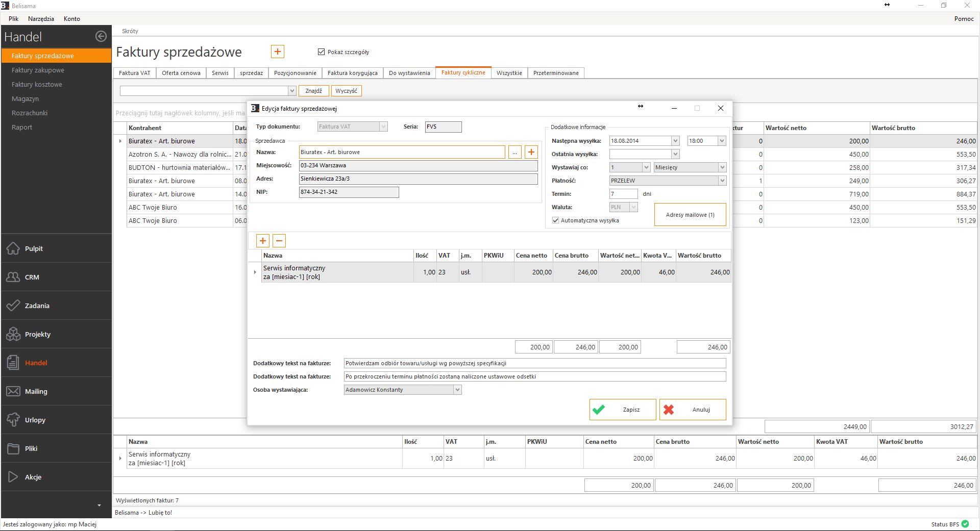Image resolution: width=980 pixels, height=531 pixels.
Task: Switch to the Przeterminowane tab
Action: pos(555,73)
